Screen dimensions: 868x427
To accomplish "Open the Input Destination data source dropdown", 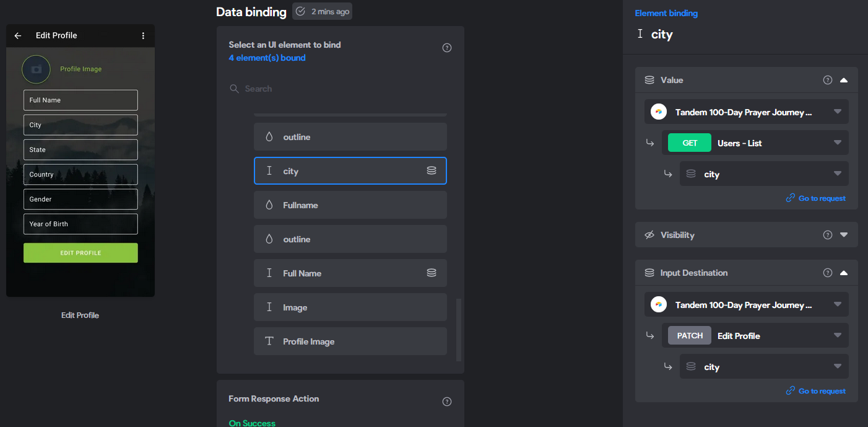I will pyautogui.click(x=747, y=304).
